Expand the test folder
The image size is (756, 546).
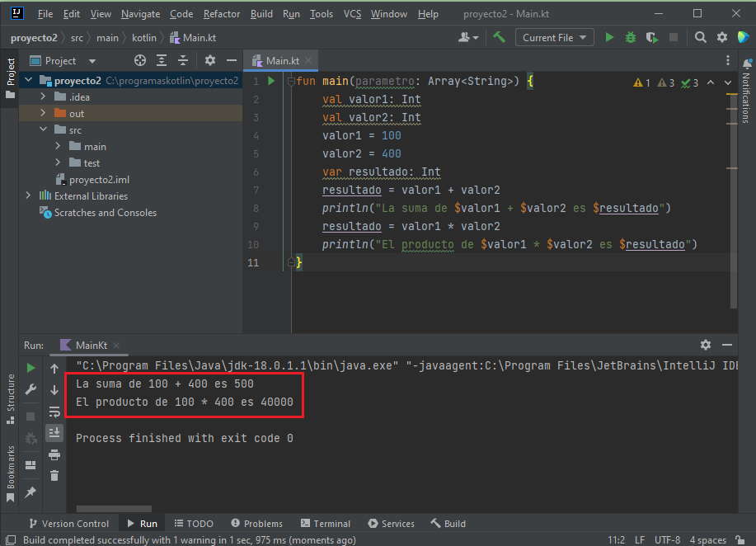(58, 162)
